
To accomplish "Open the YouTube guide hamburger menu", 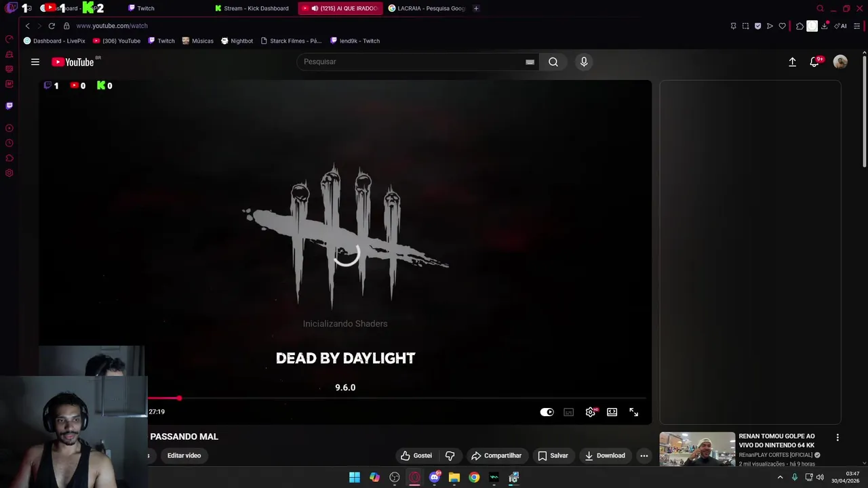I will [x=35, y=62].
